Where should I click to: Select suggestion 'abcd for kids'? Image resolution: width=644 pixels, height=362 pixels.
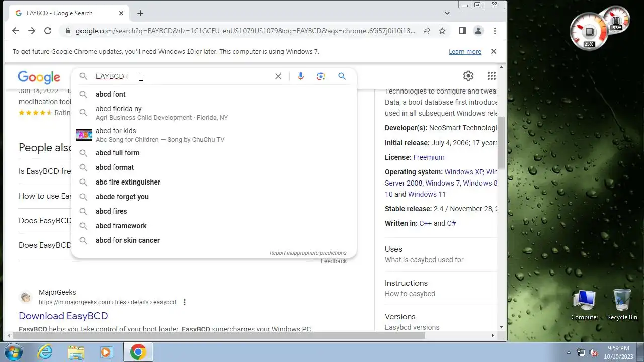pyautogui.click(x=214, y=135)
